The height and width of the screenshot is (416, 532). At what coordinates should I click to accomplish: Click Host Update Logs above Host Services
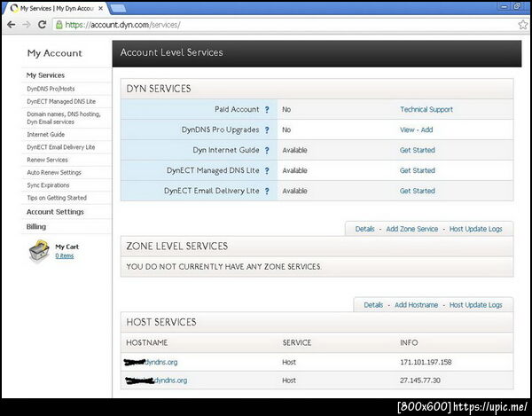point(475,305)
